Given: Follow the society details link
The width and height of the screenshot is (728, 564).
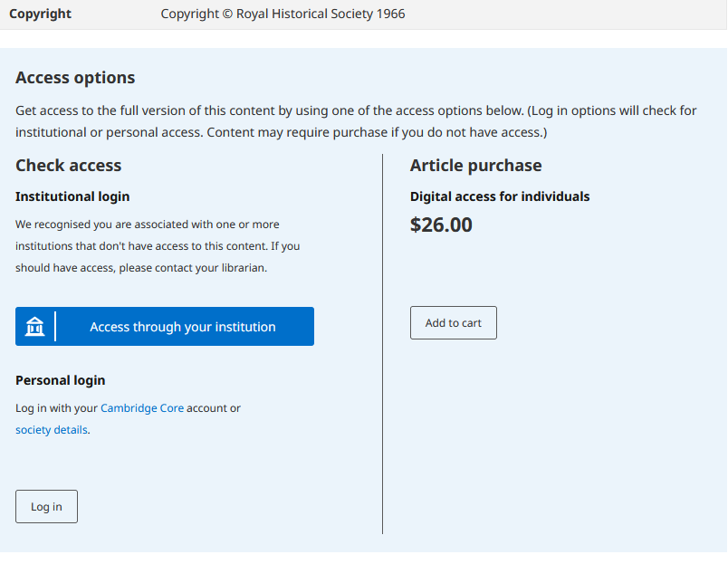Looking at the screenshot, I should (52, 430).
